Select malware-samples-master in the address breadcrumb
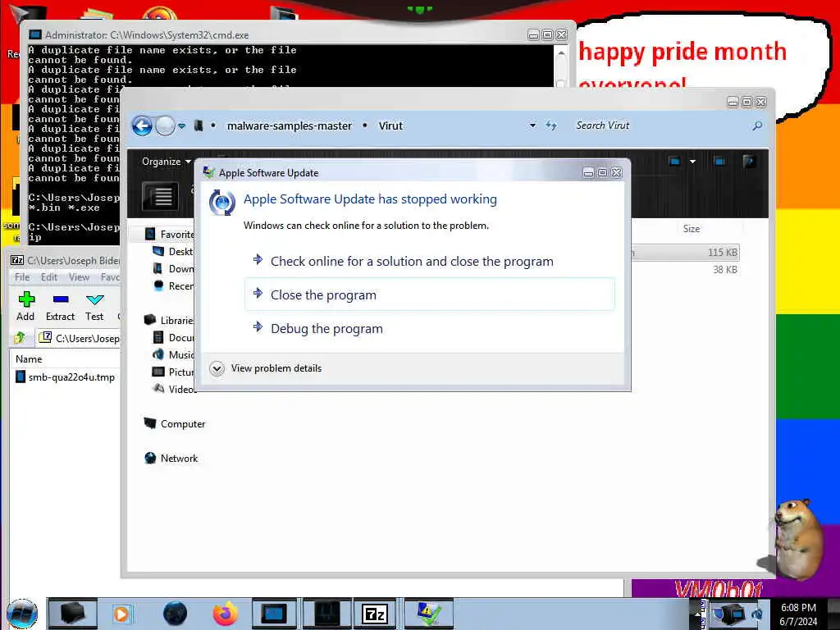This screenshot has width=840, height=630. click(290, 126)
